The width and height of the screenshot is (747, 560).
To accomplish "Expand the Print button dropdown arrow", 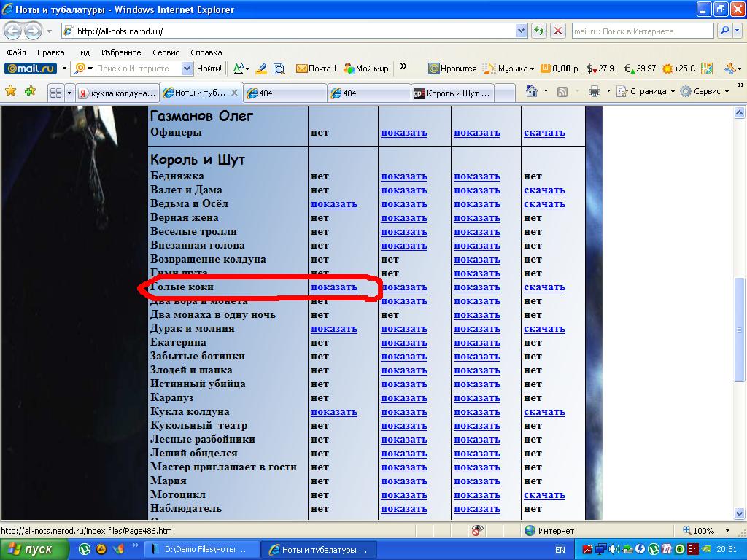I will click(608, 91).
